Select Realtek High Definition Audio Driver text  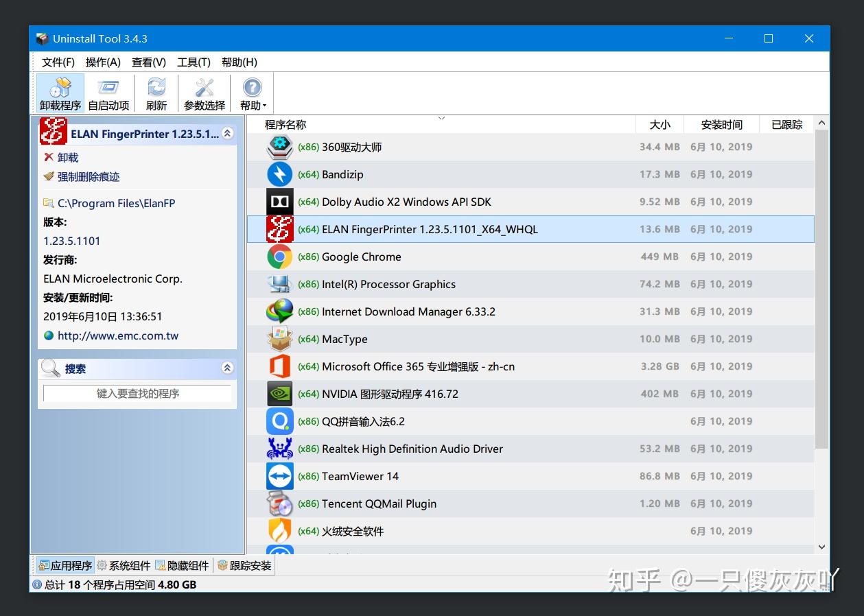[412, 449]
